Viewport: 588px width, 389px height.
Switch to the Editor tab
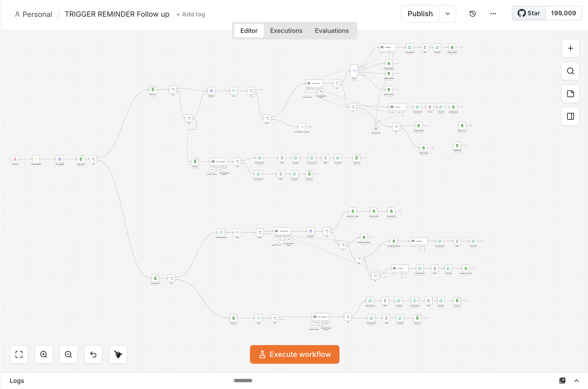pos(249,31)
